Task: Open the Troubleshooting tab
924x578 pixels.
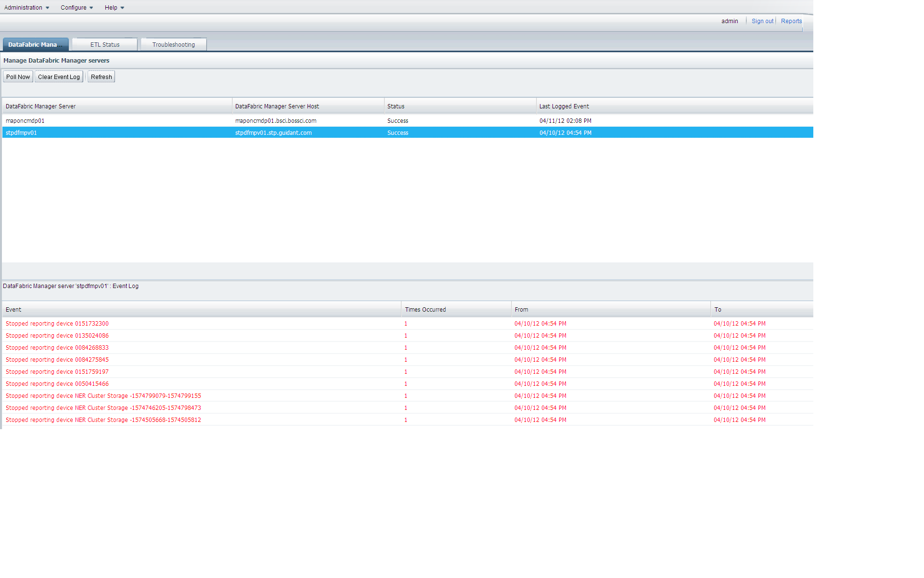Action: point(173,45)
